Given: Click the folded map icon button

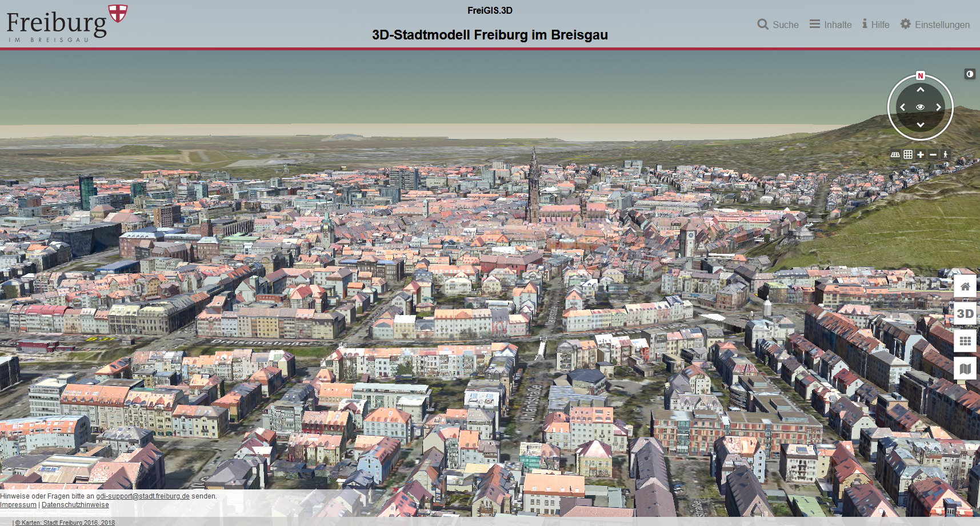Looking at the screenshot, I should (x=965, y=369).
